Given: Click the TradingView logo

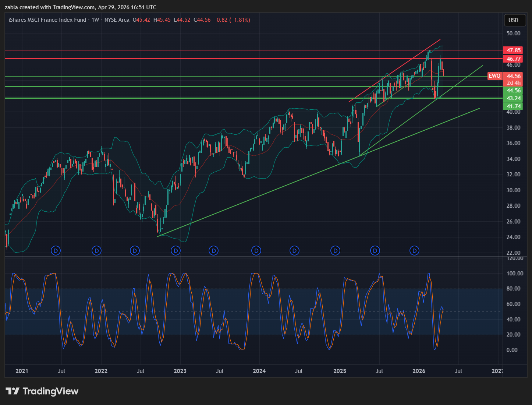Looking at the screenshot, I should point(42,391).
